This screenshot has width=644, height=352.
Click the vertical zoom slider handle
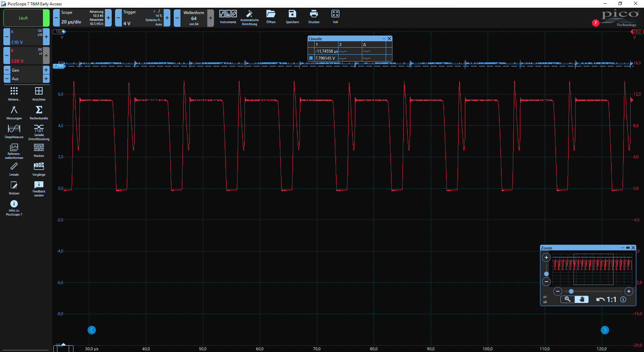pyautogui.click(x=546, y=274)
